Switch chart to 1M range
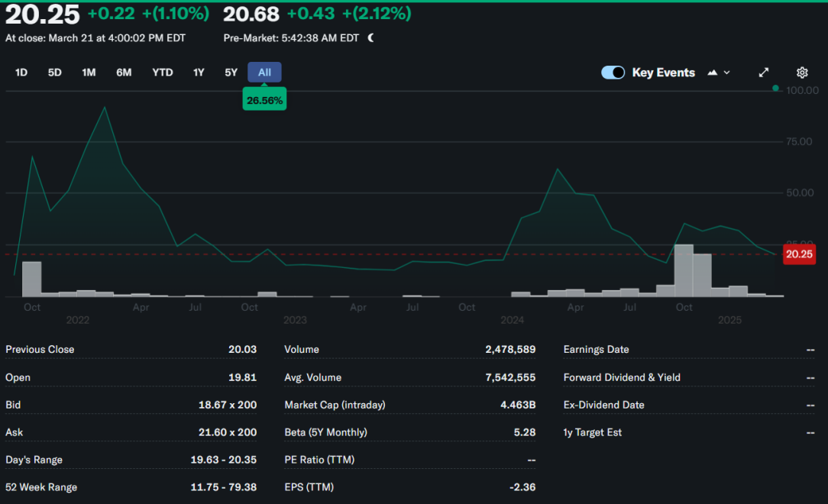 pyautogui.click(x=89, y=73)
